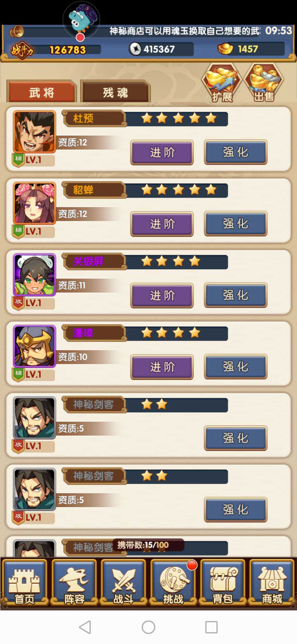This screenshot has width=297, height=644.
Task: Click 强化 button for 貂蝉
Action: pos(236,223)
